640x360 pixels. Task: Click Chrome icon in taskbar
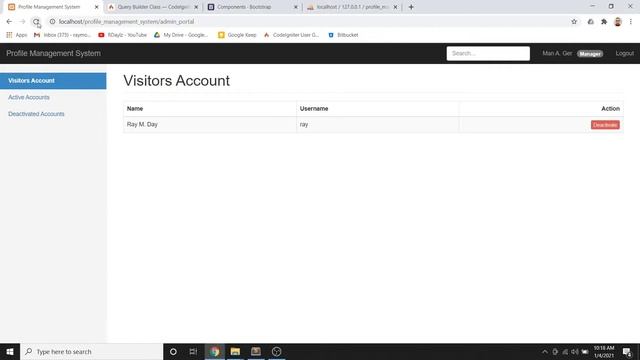click(215, 351)
